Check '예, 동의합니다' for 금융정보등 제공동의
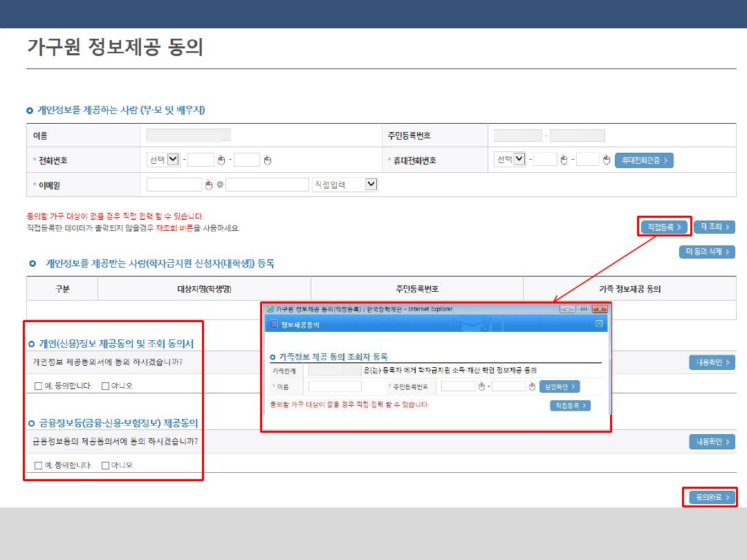Screen dimensions: 747x560 point(39,465)
